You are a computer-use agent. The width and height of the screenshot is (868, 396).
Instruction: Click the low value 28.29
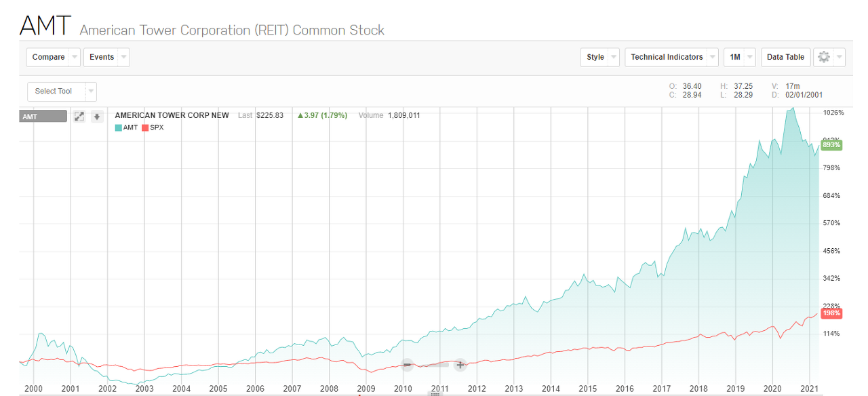tap(744, 95)
